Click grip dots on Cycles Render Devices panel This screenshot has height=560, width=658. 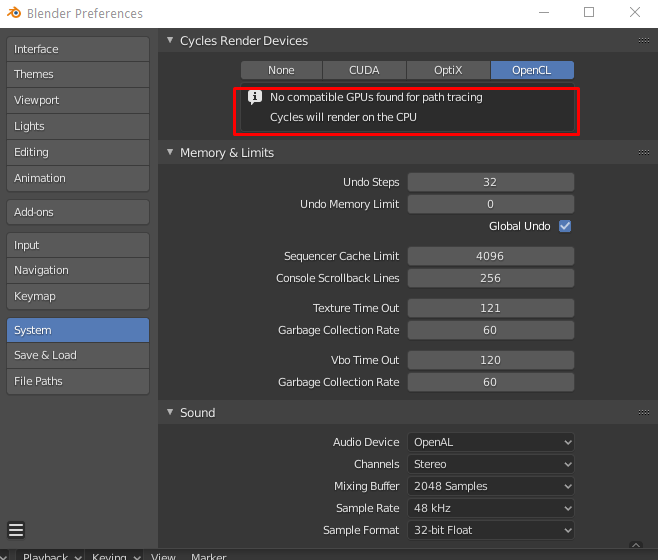pos(644,41)
